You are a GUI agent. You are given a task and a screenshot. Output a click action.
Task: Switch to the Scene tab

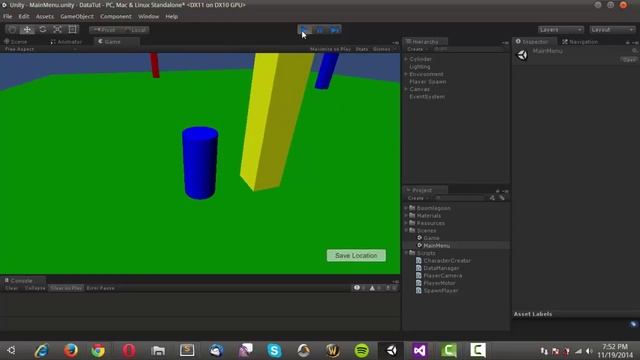[16, 42]
